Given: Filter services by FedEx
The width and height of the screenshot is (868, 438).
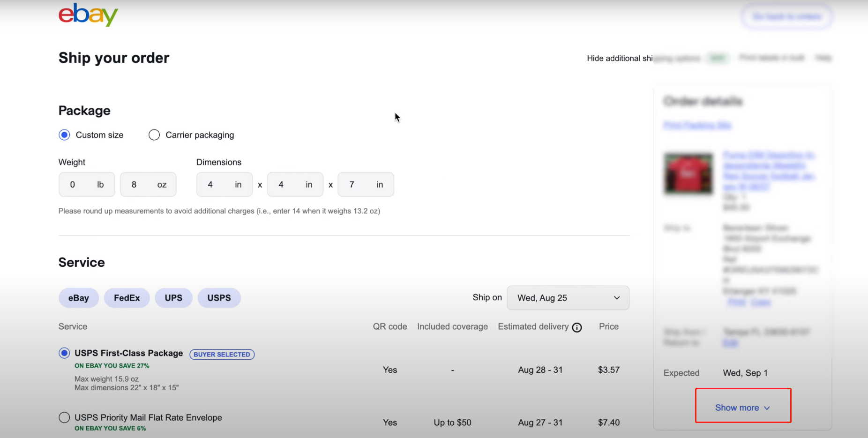Looking at the screenshot, I should point(127,298).
